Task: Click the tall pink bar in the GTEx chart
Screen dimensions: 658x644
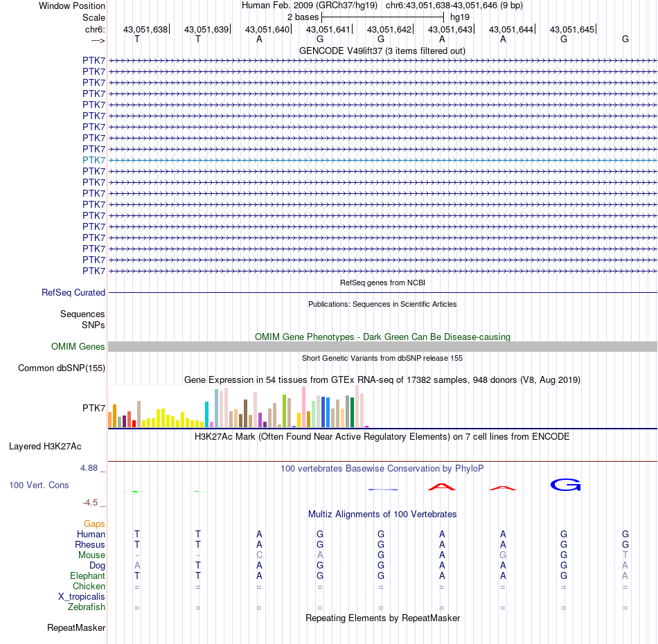Action: (303, 406)
